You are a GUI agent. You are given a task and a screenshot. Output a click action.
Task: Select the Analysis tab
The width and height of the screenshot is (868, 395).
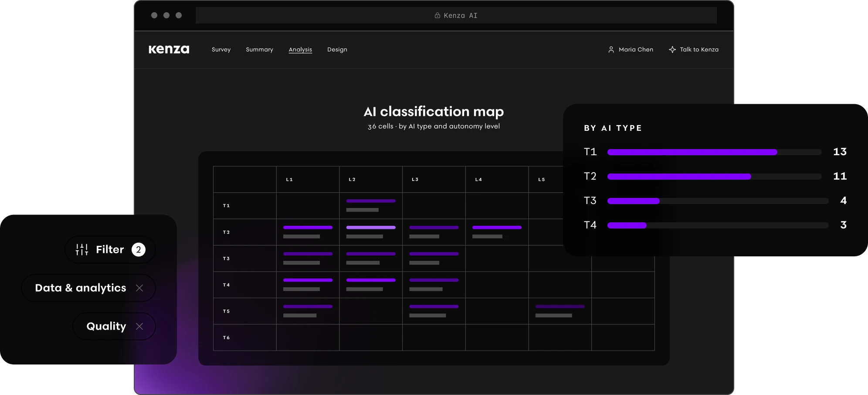coord(300,49)
